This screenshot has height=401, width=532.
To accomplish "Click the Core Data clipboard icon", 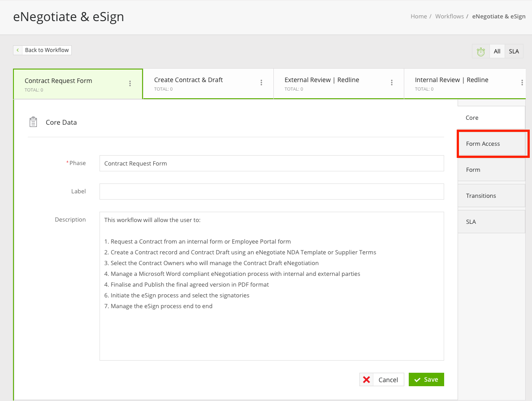I will [33, 122].
